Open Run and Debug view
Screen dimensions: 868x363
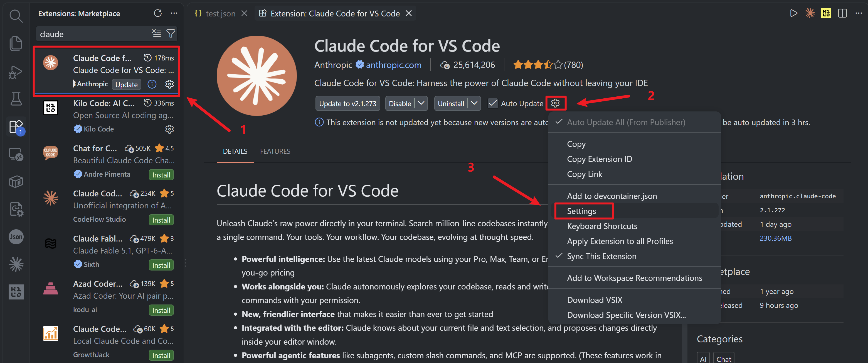click(16, 72)
